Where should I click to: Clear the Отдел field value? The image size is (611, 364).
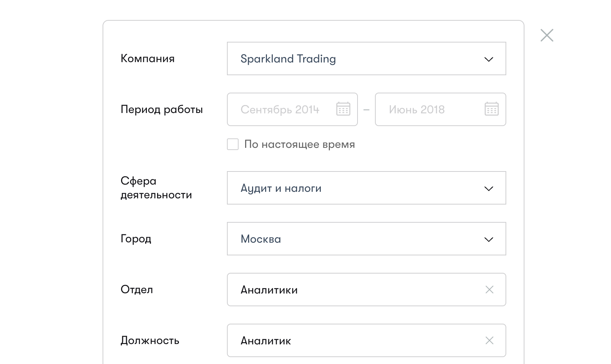coord(489,290)
